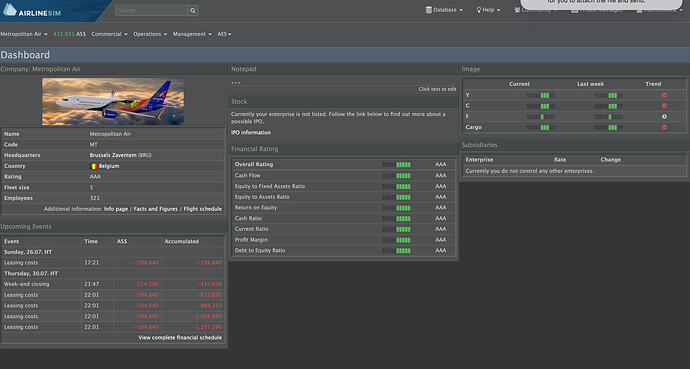The width and height of the screenshot is (690, 369).
Task: Click the F class Current image bar
Action: click(x=540, y=117)
